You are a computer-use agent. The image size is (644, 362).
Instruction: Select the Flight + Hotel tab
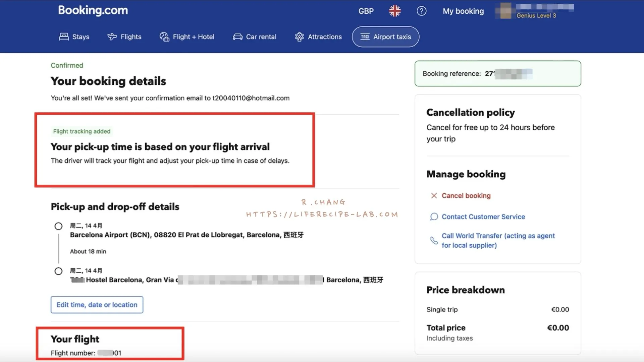(187, 37)
